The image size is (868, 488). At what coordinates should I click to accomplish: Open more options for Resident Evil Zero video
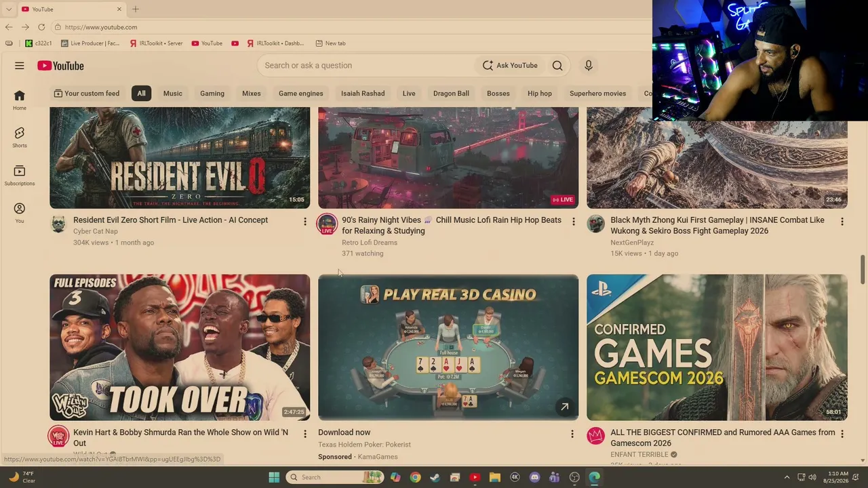[304, 222]
